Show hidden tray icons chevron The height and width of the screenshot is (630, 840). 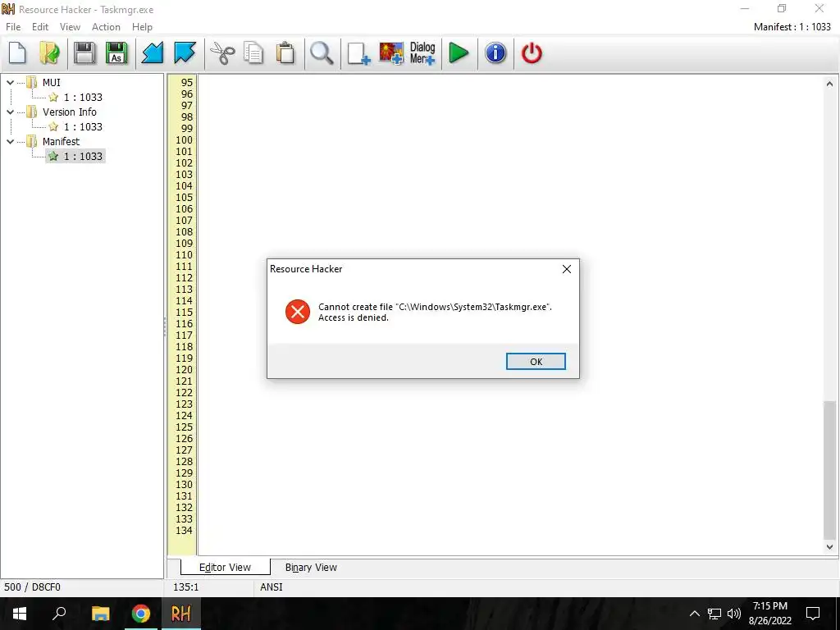pyautogui.click(x=694, y=614)
